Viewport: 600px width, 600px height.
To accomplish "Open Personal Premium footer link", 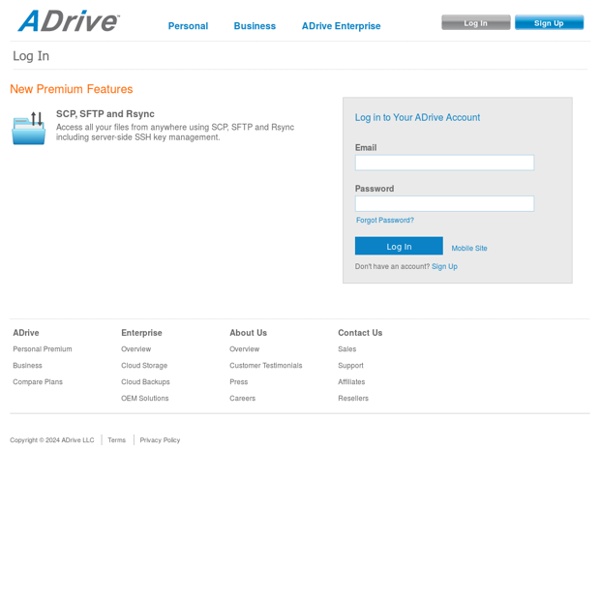I will click(x=42, y=349).
